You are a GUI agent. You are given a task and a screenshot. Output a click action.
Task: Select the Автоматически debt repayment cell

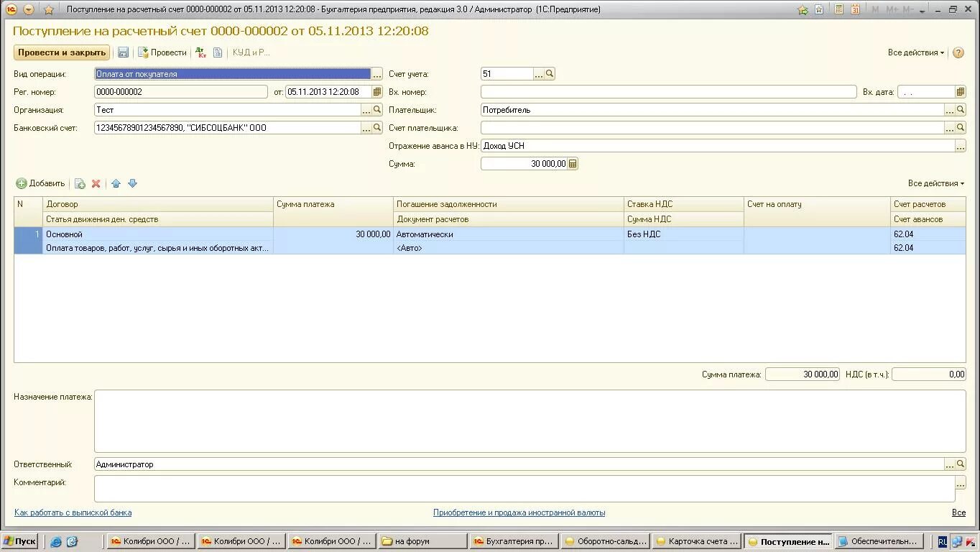(509, 234)
